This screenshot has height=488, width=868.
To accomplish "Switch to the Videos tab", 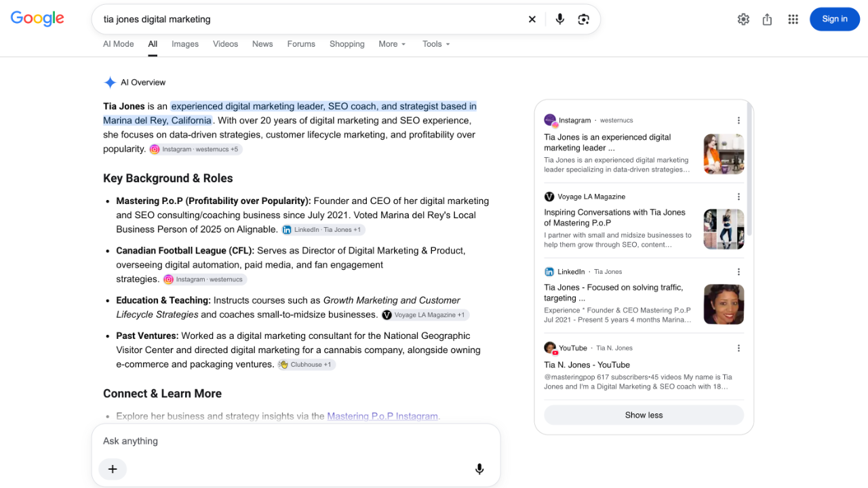I will [x=225, y=44].
